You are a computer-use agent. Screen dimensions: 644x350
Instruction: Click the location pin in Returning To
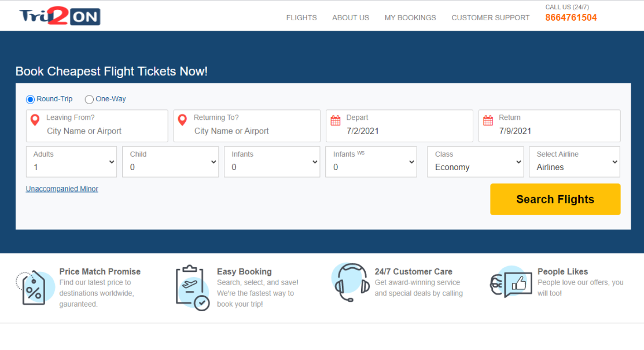click(x=182, y=120)
